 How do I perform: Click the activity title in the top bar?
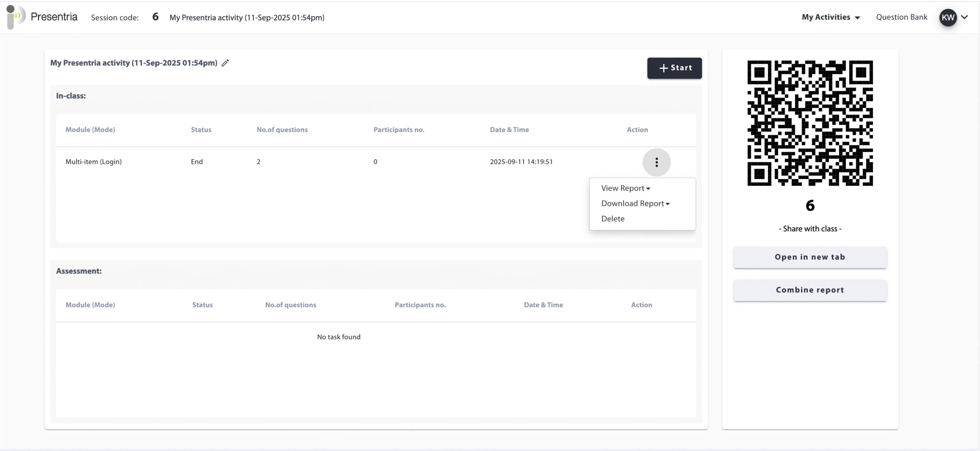[x=247, y=18]
